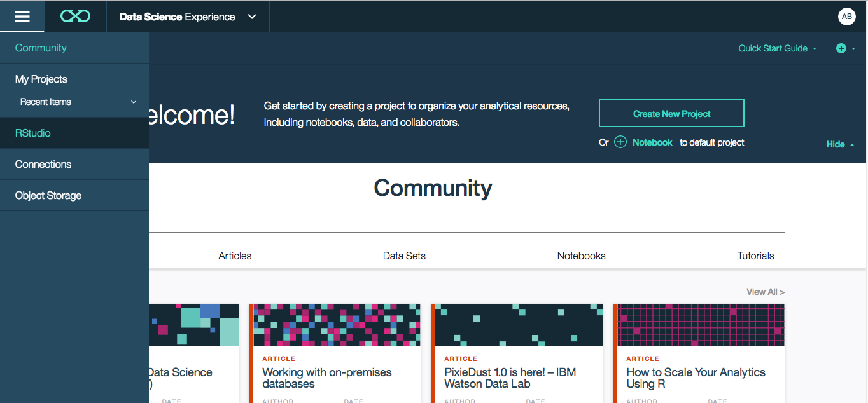Open the article How to Scale Your Analytics Using R
This screenshot has width=868, height=403.
point(696,378)
